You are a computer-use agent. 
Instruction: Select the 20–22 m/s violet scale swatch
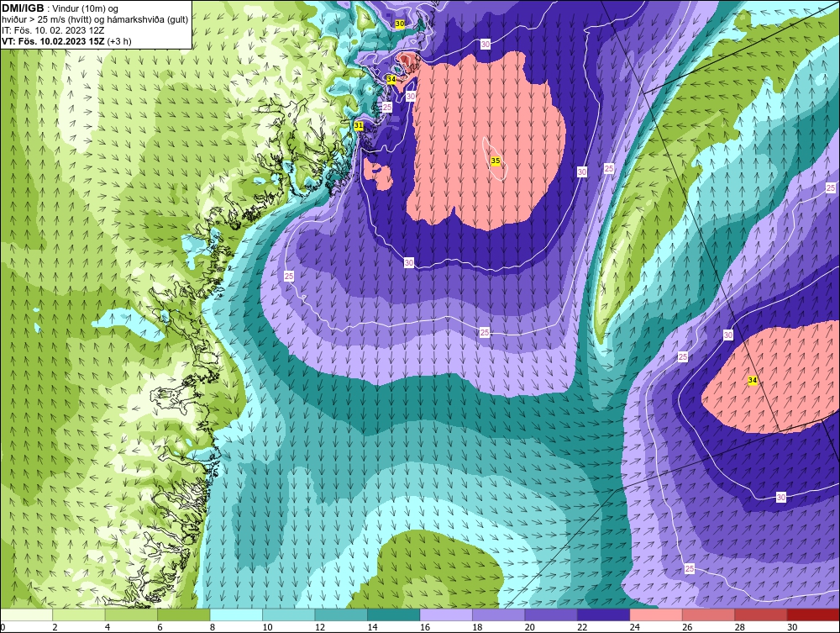pyautogui.click(x=551, y=615)
